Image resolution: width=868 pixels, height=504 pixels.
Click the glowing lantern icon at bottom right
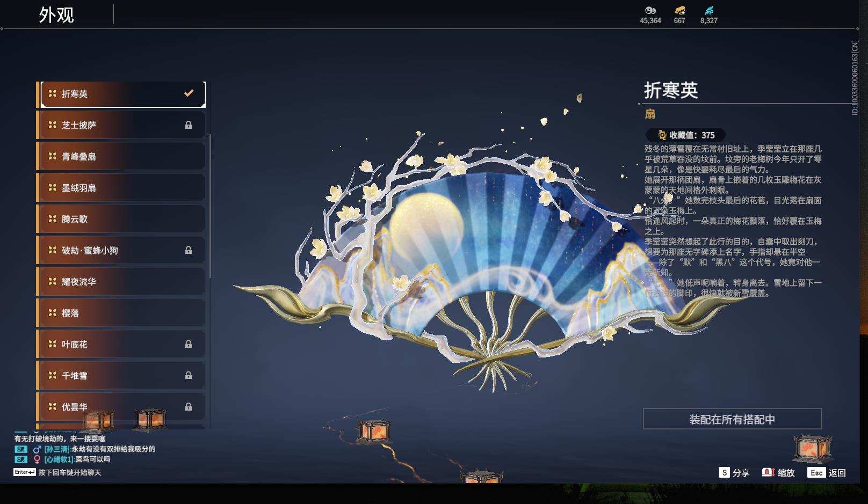814,449
